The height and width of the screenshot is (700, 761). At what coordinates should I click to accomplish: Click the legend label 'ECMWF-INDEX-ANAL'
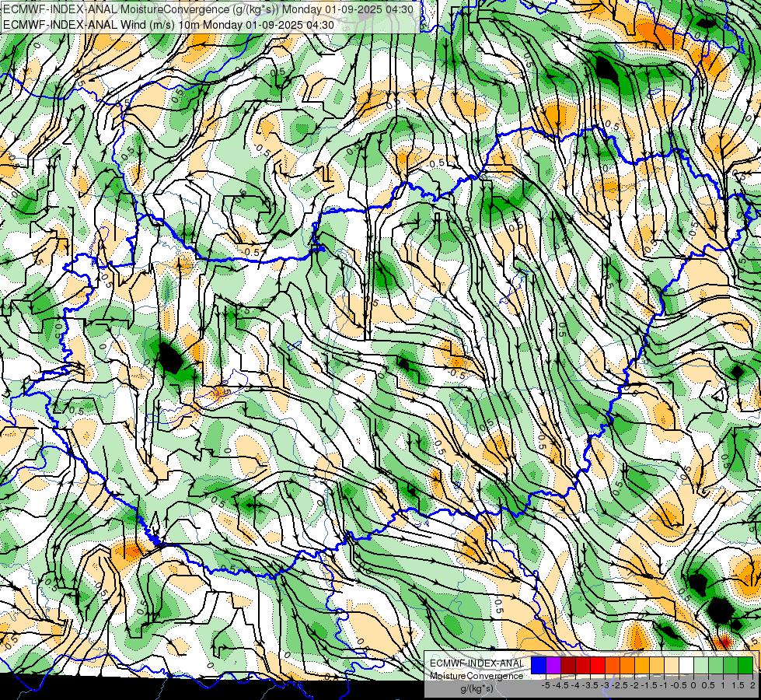[477, 663]
